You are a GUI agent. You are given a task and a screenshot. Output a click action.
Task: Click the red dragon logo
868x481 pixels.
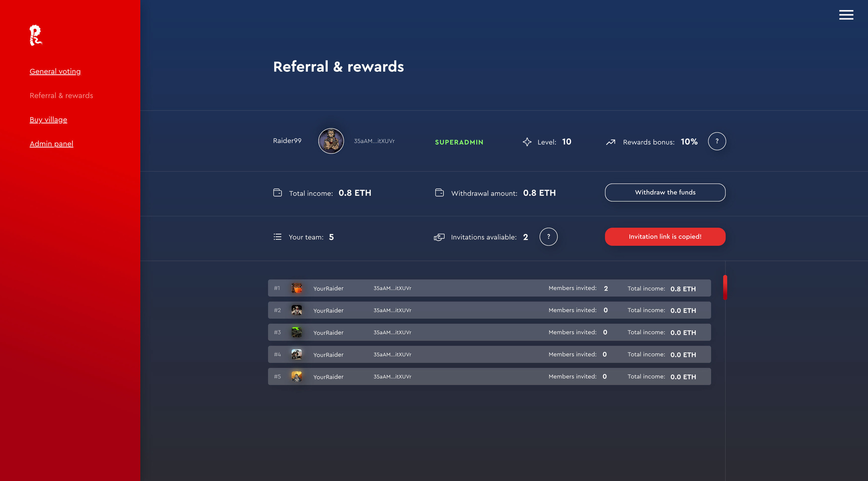pyautogui.click(x=35, y=35)
